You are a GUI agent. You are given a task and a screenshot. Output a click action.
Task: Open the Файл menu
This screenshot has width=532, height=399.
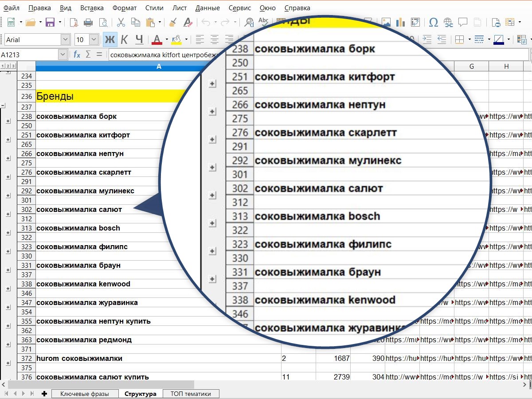click(x=12, y=8)
